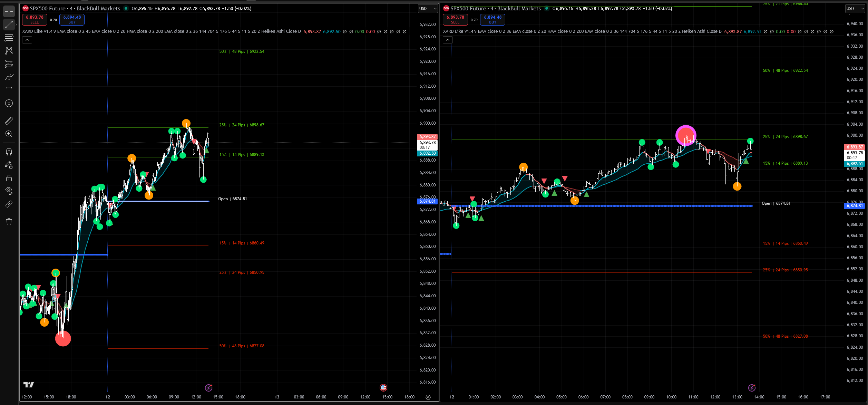Open USD currency dropdown on right chart
The width and height of the screenshot is (868, 405).
[855, 9]
